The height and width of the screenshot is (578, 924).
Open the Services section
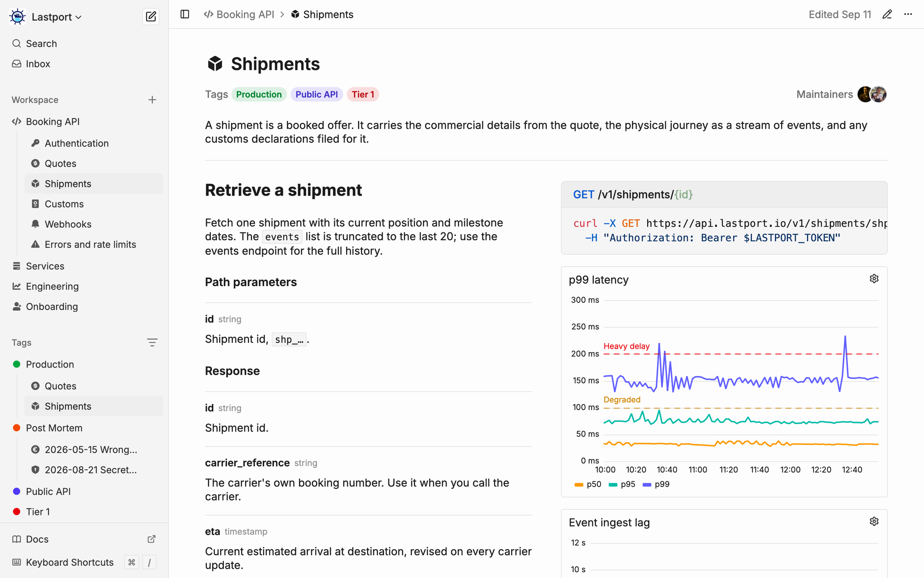click(84, 266)
